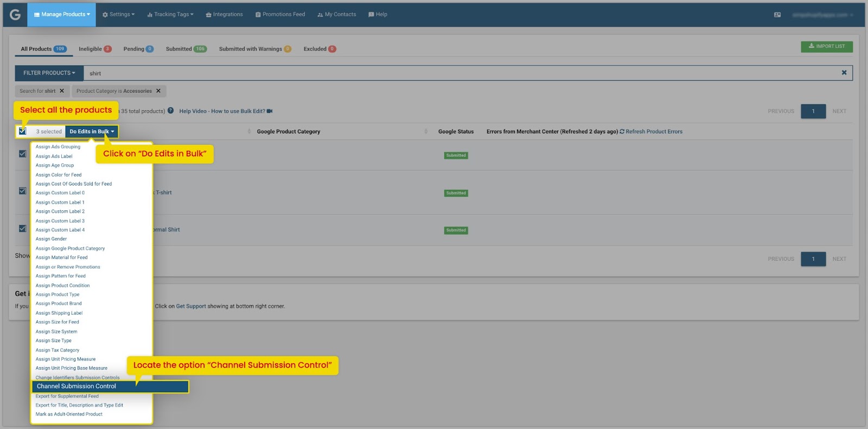
Task: Open the Settings dropdown
Action: [x=118, y=15]
